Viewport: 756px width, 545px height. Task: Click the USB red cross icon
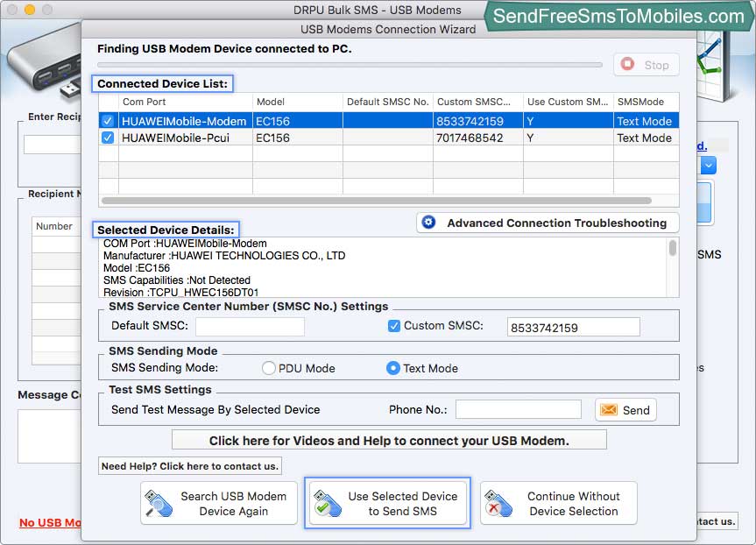tap(498, 504)
